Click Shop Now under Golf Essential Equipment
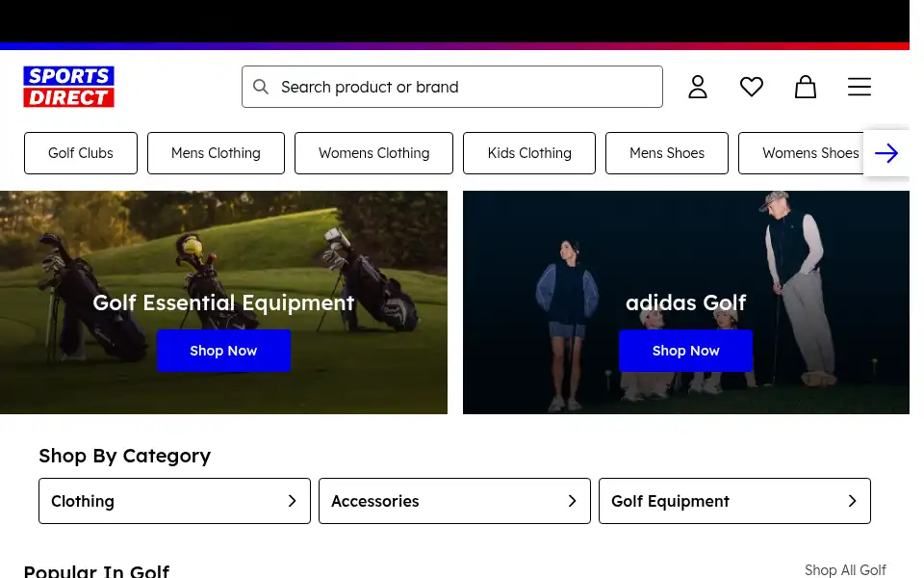Image resolution: width=924 pixels, height=578 pixels. [x=223, y=351]
